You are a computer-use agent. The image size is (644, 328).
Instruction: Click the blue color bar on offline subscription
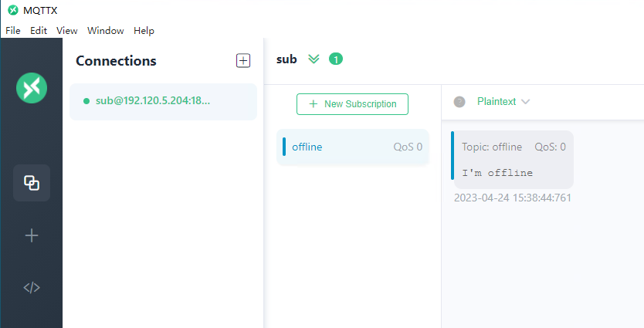pos(284,147)
